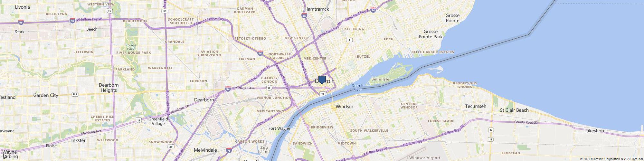Select the Hamtramck city label
The image size is (644, 161).
(x=317, y=9)
